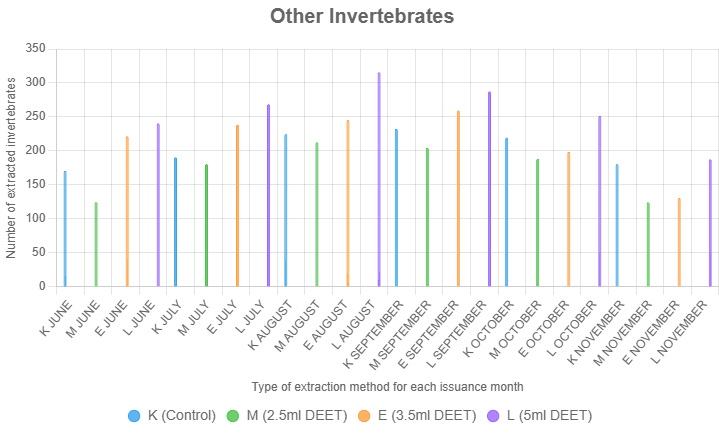The image size is (719, 433).
Task: Select the K AUGUST blue bar
Action: tap(286, 211)
